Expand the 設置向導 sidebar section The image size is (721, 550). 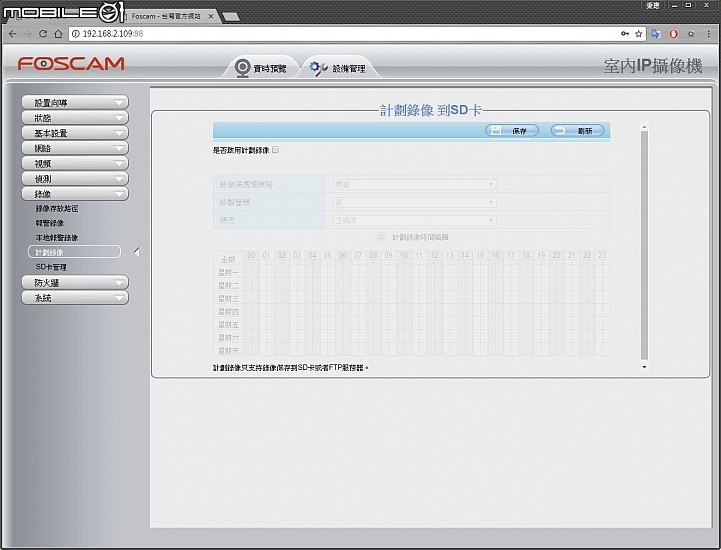pyautogui.click(x=75, y=103)
